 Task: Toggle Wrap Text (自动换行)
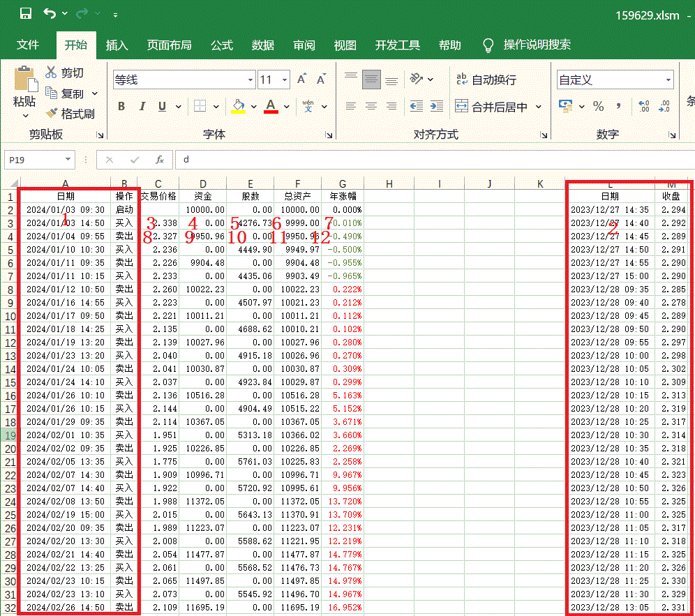(x=486, y=80)
